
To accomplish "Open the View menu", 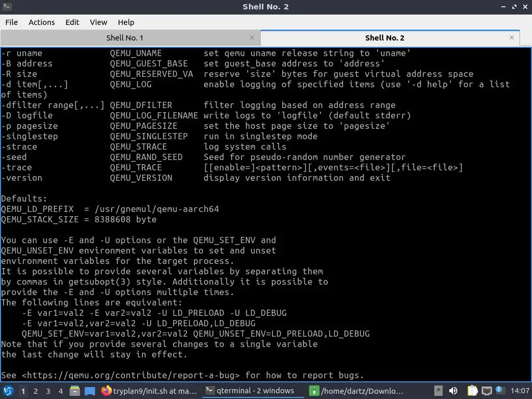I will tap(98, 22).
